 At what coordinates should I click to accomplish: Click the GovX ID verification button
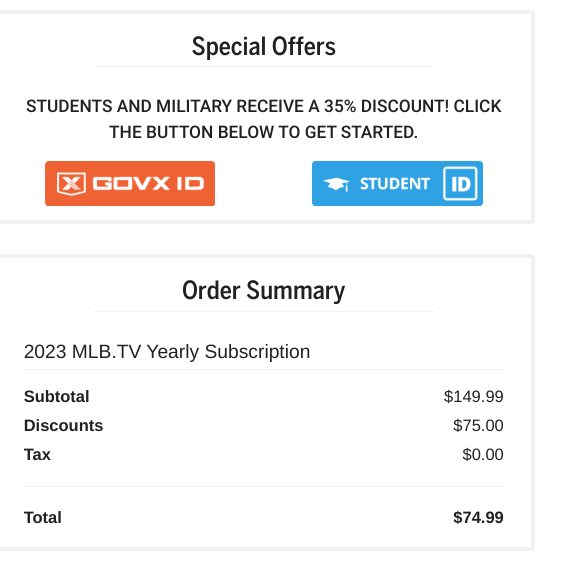coord(130,183)
